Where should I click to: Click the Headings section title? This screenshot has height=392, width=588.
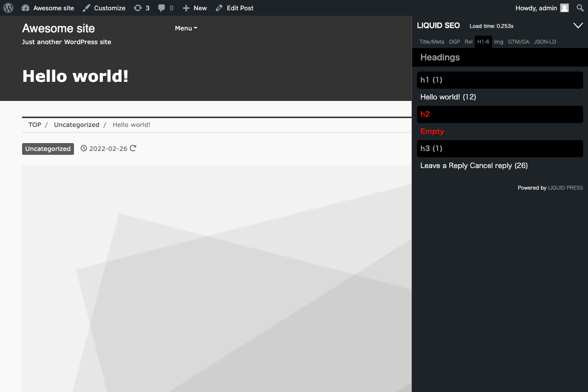pos(440,57)
